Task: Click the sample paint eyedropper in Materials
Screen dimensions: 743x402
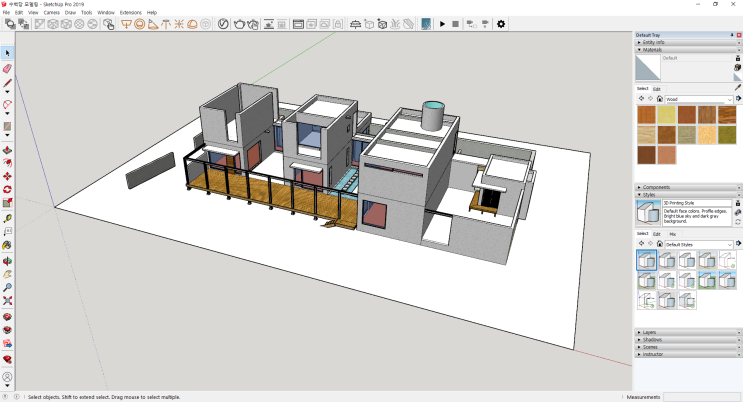Action: coord(737,88)
